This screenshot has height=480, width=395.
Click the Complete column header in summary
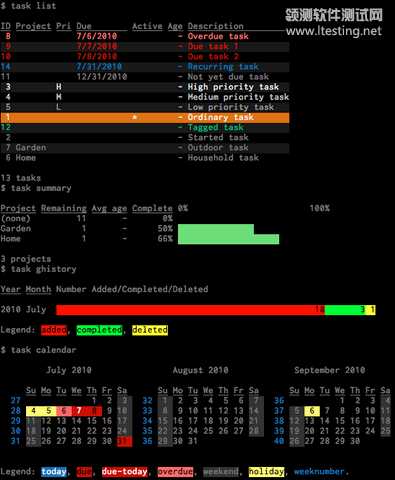pos(152,208)
